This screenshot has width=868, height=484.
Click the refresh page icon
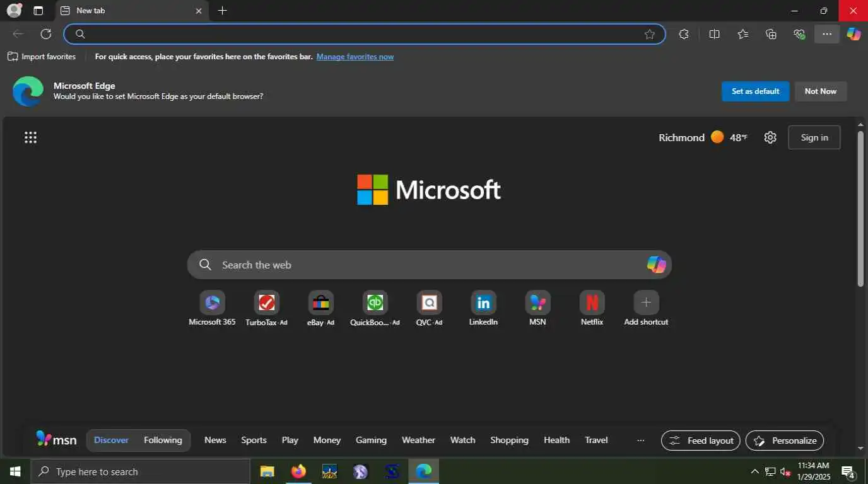pos(45,34)
